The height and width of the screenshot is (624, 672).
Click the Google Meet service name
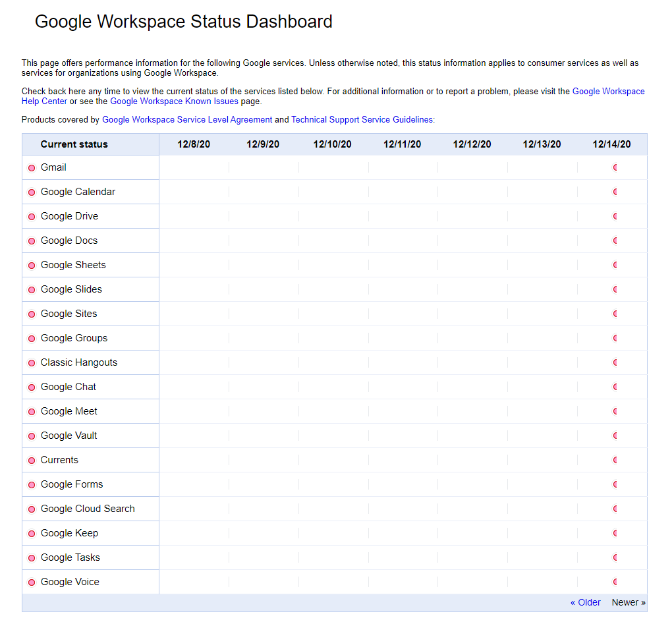(x=69, y=411)
